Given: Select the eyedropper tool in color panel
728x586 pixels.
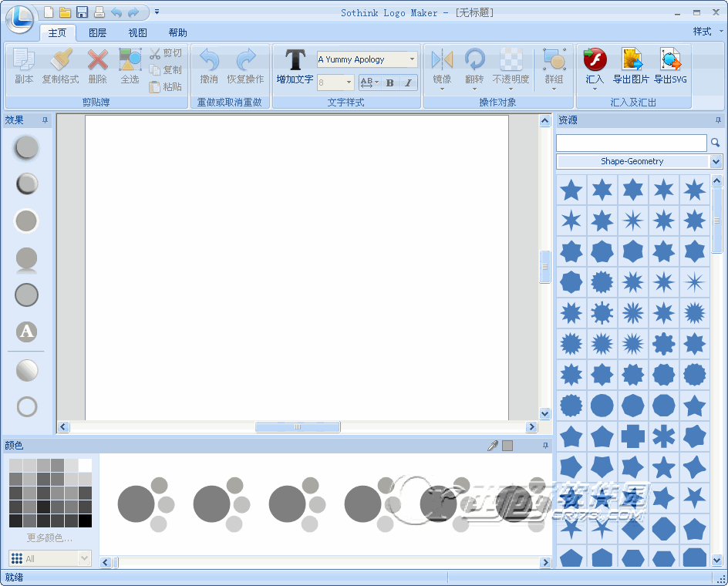Looking at the screenshot, I should tap(493, 446).
